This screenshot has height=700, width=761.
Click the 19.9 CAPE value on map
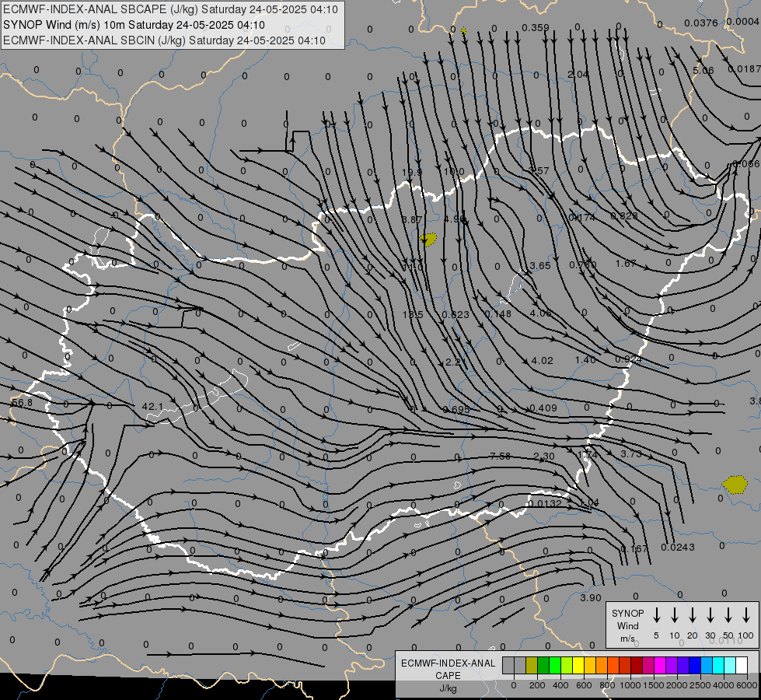(412, 172)
